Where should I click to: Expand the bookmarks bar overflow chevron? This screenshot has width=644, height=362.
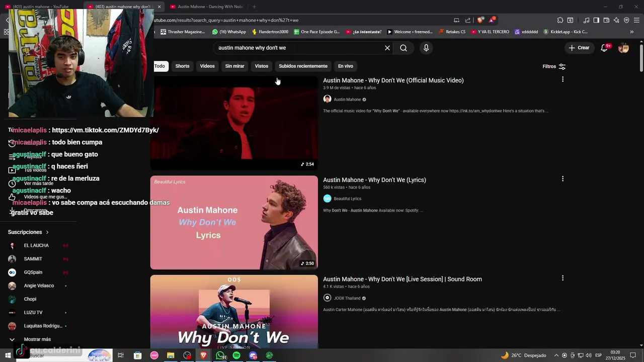[631, 32]
